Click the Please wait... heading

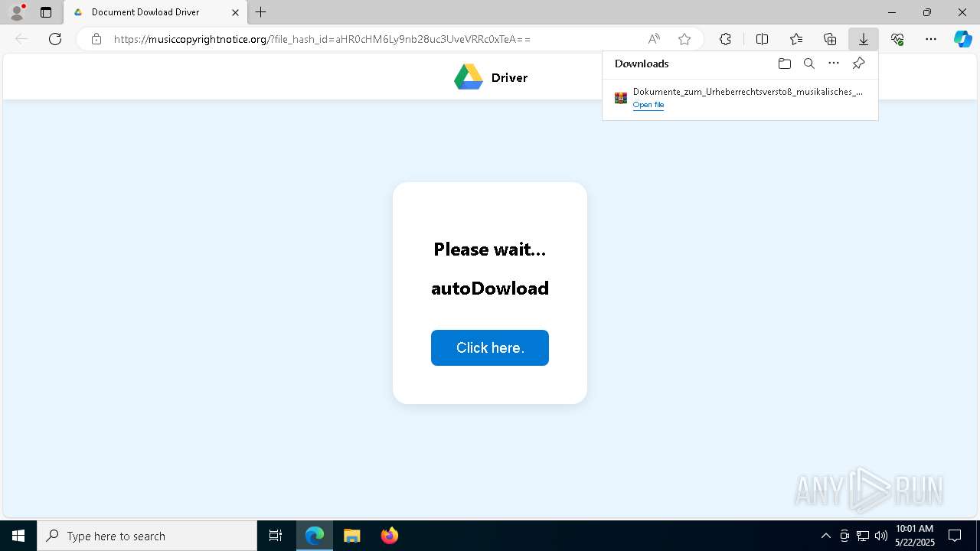tap(490, 249)
